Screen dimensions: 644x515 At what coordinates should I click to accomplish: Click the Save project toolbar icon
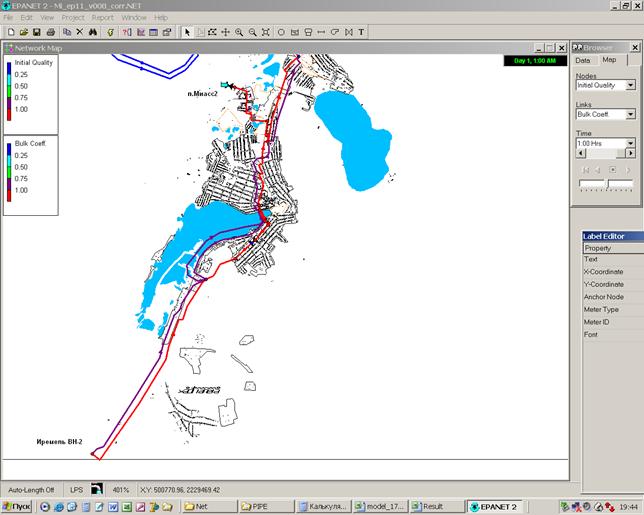(x=36, y=32)
